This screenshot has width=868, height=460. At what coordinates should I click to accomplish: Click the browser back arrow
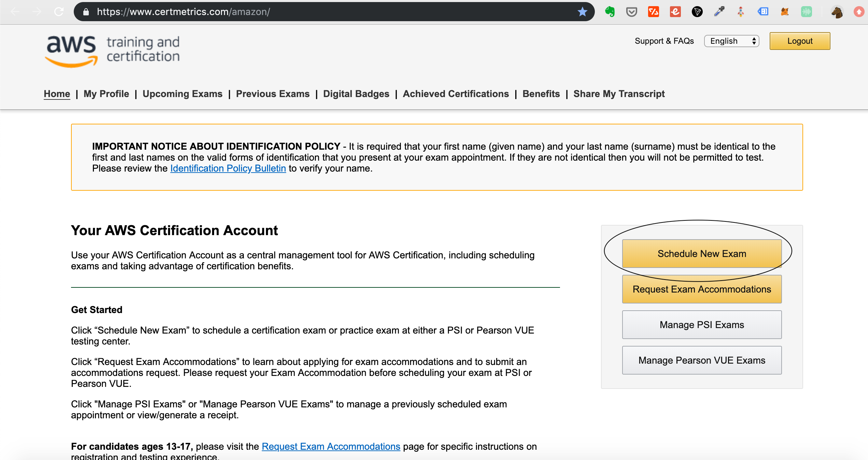[x=15, y=12]
